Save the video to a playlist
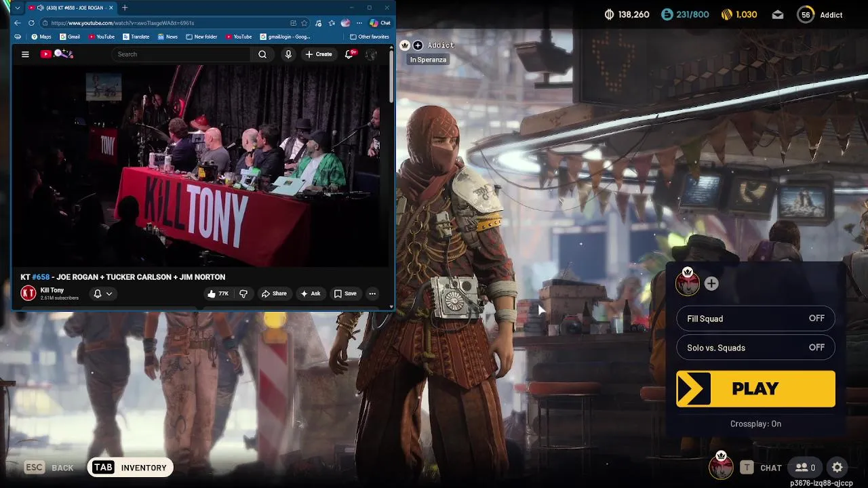The image size is (868, 488). click(345, 293)
